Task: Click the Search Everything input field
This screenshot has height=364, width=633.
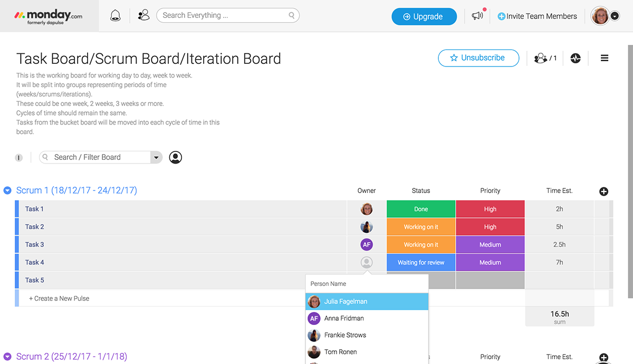Action: click(x=224, y=16)
